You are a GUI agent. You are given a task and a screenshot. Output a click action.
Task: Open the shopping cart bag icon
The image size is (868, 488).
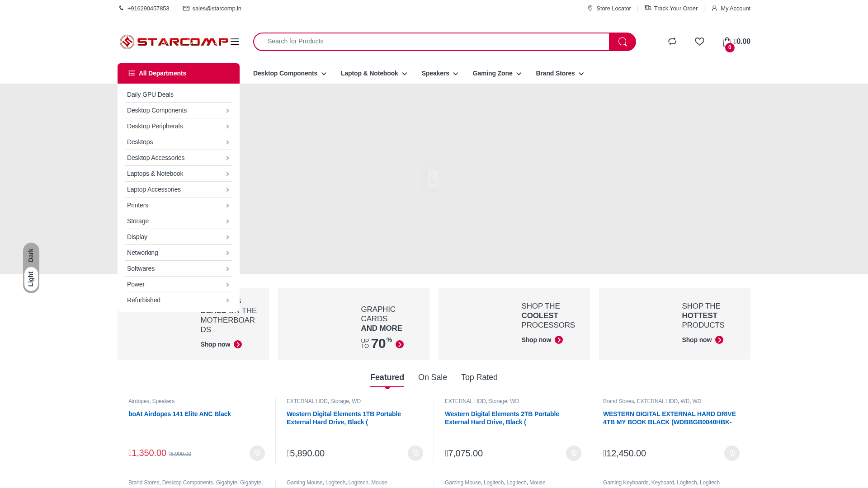click(x=727, y=42)
